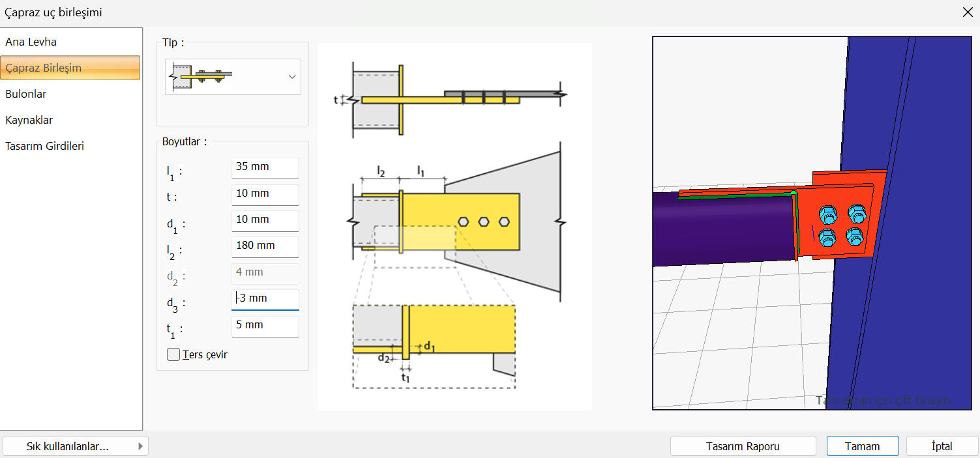Cancel using the İptal button
This screenshot has height=458, width=980.
(942, 446)
